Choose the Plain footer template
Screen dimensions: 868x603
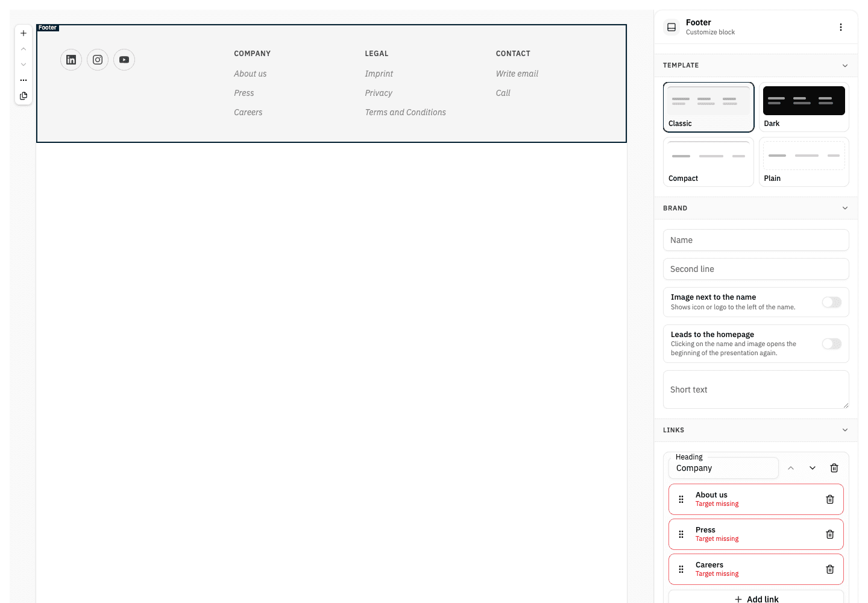coord(804,162)
